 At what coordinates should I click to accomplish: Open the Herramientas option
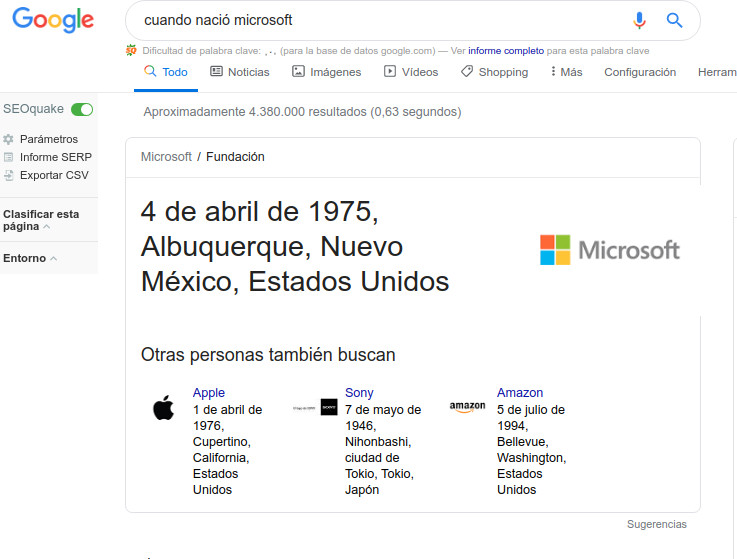(717, 72)
